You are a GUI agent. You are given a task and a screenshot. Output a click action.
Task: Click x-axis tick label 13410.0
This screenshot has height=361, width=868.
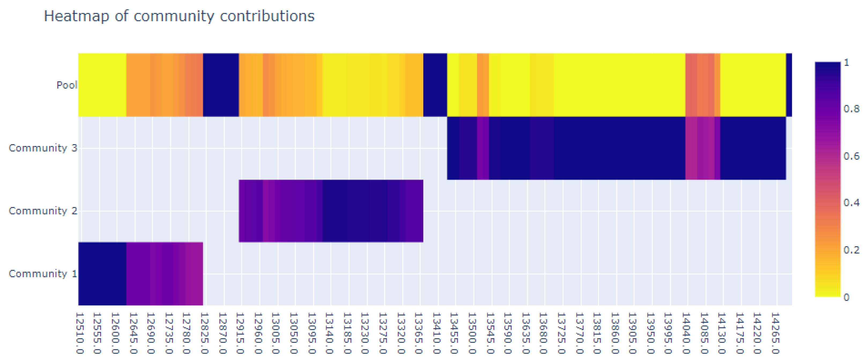(x=436, y=333)
